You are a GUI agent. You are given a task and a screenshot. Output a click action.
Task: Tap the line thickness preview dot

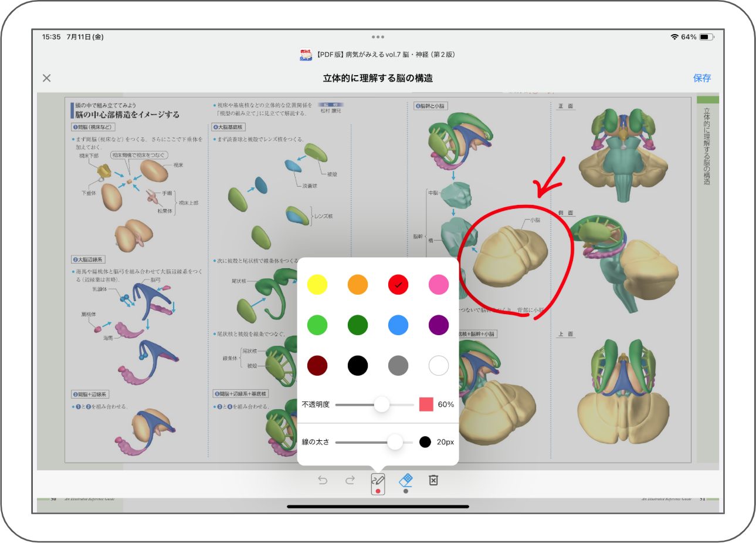pyautogui.click(x=425, y=442)
